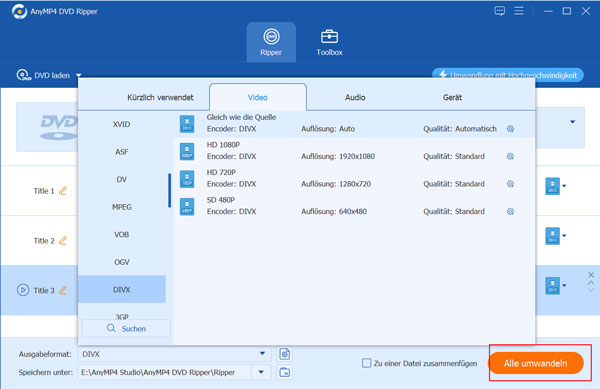
Task: Expand the Speichern unter path dropdown
Action: [x=261, y=372]
